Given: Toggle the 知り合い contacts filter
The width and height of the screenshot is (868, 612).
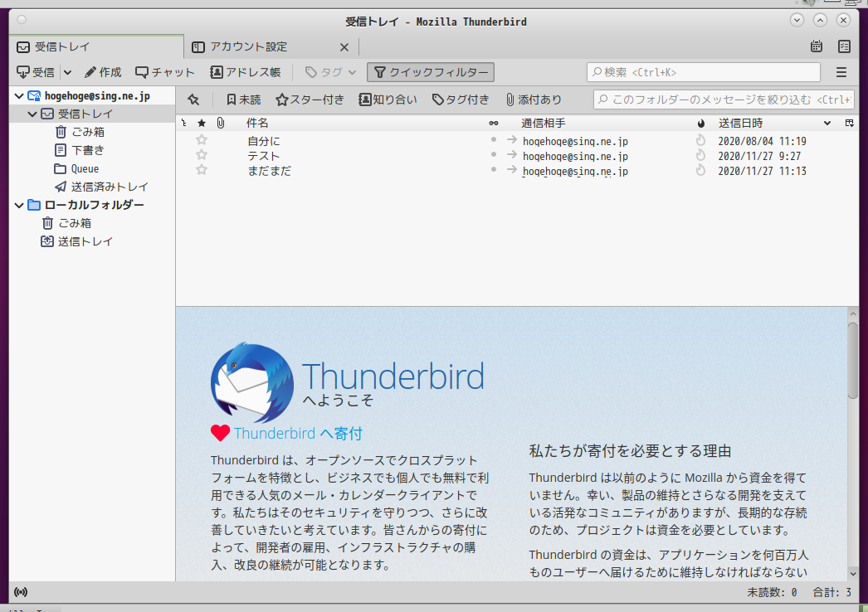Looking at the screenshot, I should (388, 100).
